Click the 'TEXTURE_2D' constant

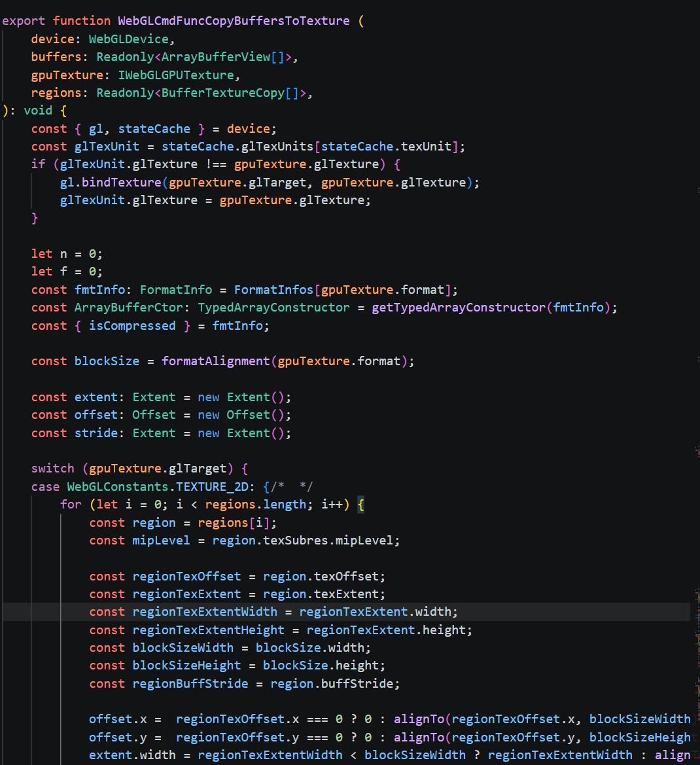(x=212, y=487)
